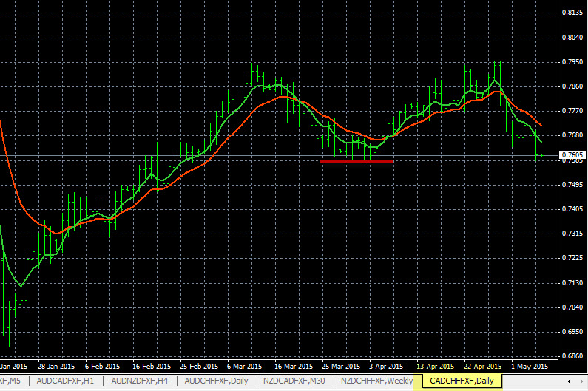Click the 0.6860 price scale label
Screen dimensions: 588x391
coord(572,356)
